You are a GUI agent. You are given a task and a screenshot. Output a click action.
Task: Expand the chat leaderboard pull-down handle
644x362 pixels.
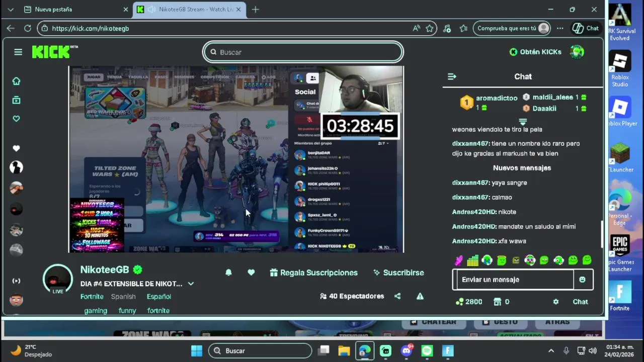(x=523, y=121)
